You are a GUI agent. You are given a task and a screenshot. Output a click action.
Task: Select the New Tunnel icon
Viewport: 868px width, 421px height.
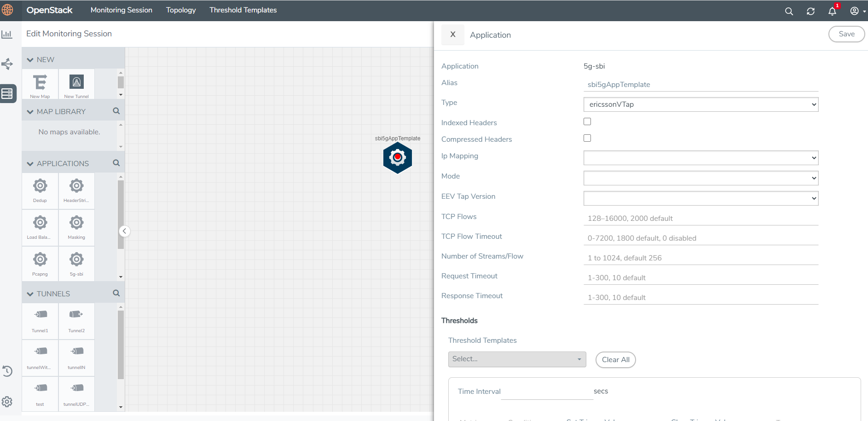(x=76, y=83)
